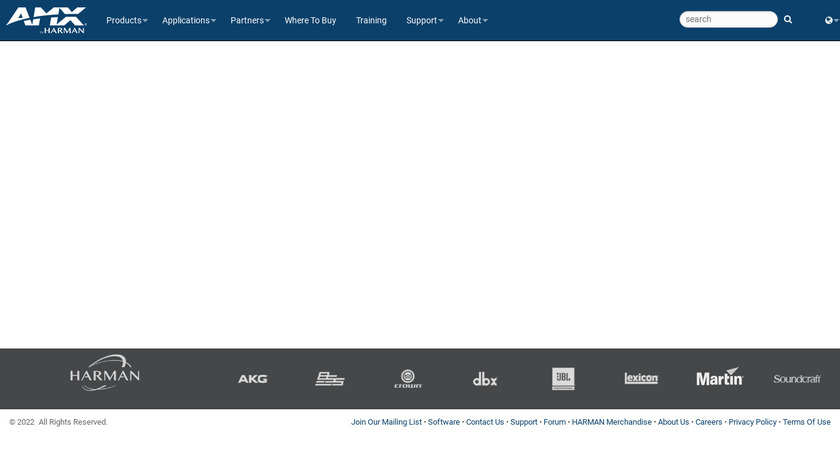Open the HARMAN brand logo

105,373
